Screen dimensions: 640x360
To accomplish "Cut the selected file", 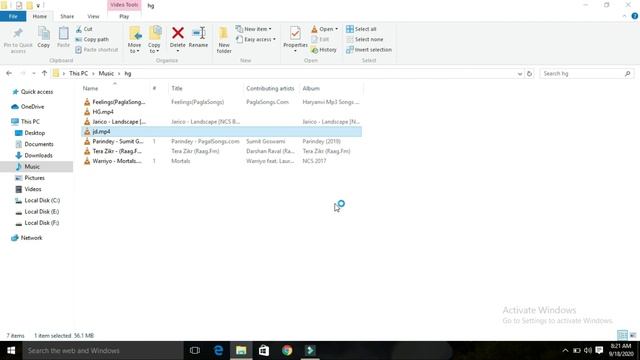I will [x=84, y=29].
